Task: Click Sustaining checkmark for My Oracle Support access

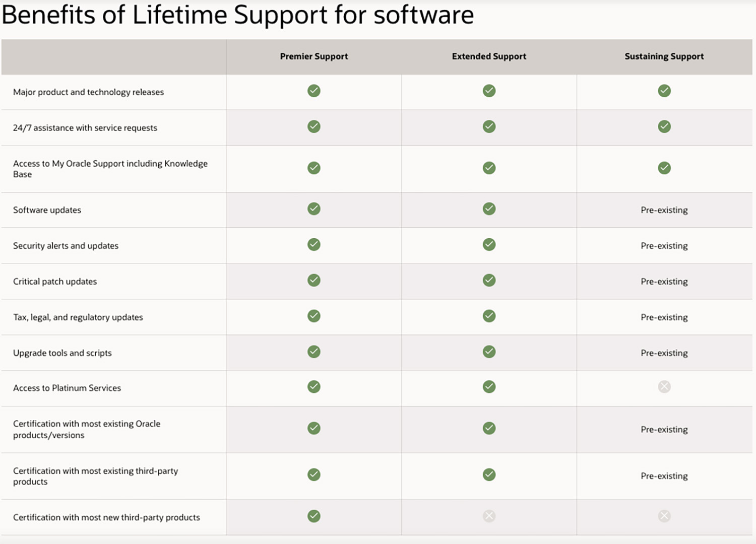Action: (x=664, y=168)
